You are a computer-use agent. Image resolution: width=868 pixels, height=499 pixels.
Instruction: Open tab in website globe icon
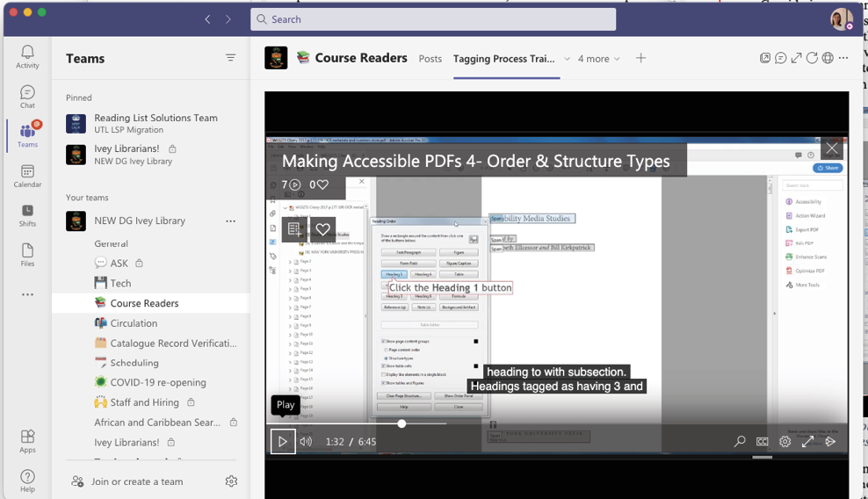(x=828, y=58)
